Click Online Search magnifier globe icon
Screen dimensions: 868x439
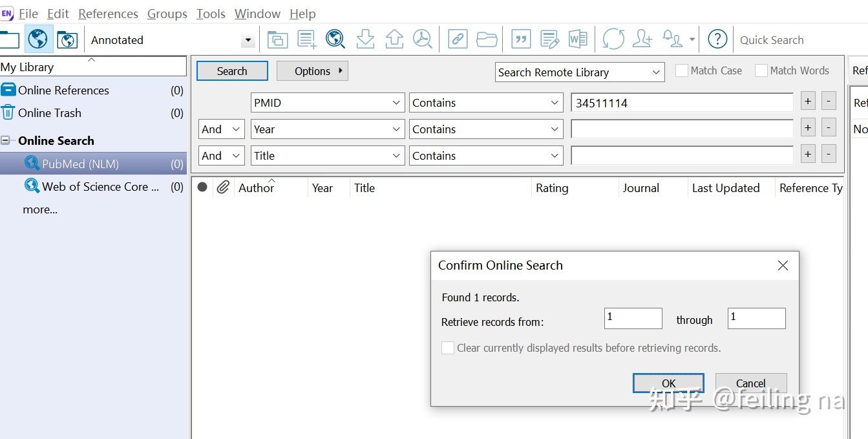(x=335, y=39)
